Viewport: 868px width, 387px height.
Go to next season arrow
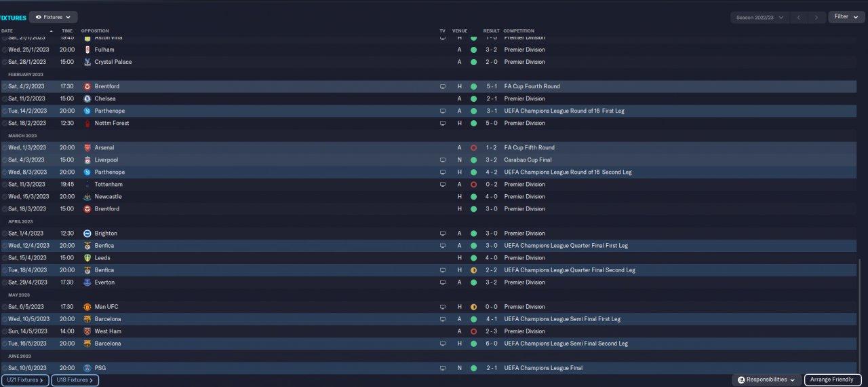(x=816, y=17)
